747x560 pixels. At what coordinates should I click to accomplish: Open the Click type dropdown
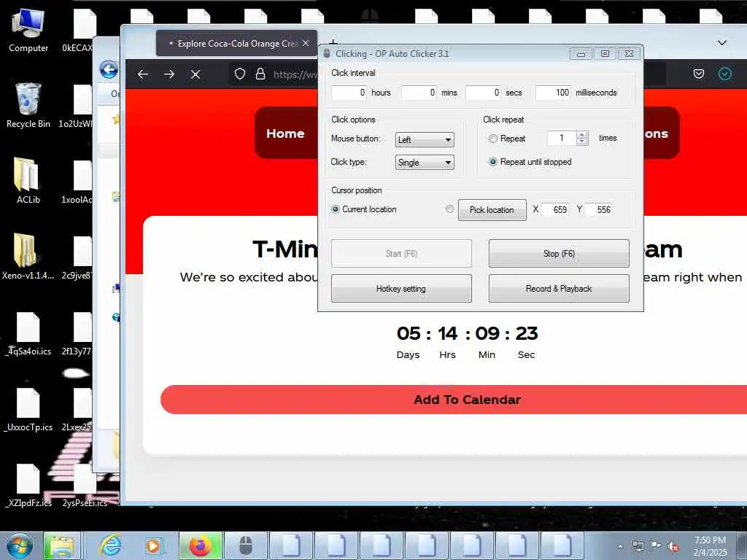[x=425, y=163]
